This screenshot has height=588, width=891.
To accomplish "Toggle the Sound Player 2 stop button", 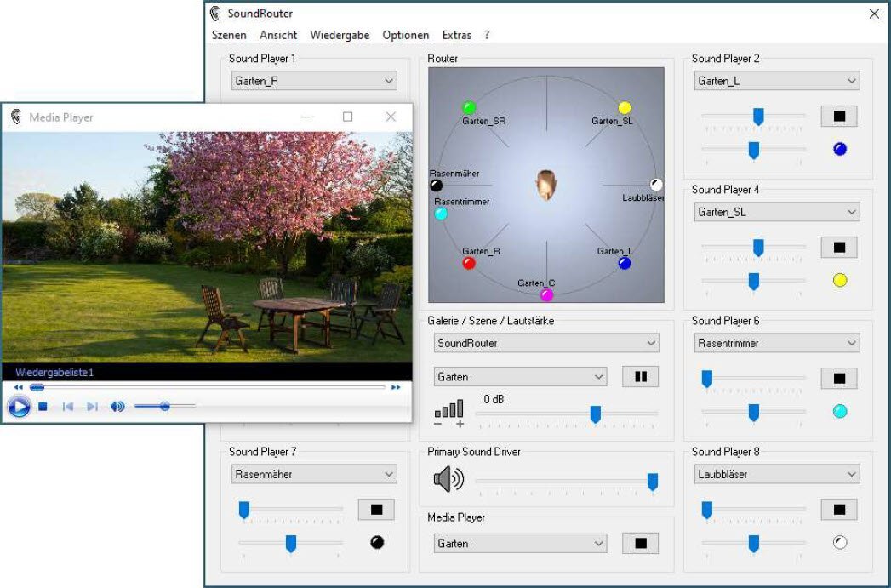I will point(838,117).
